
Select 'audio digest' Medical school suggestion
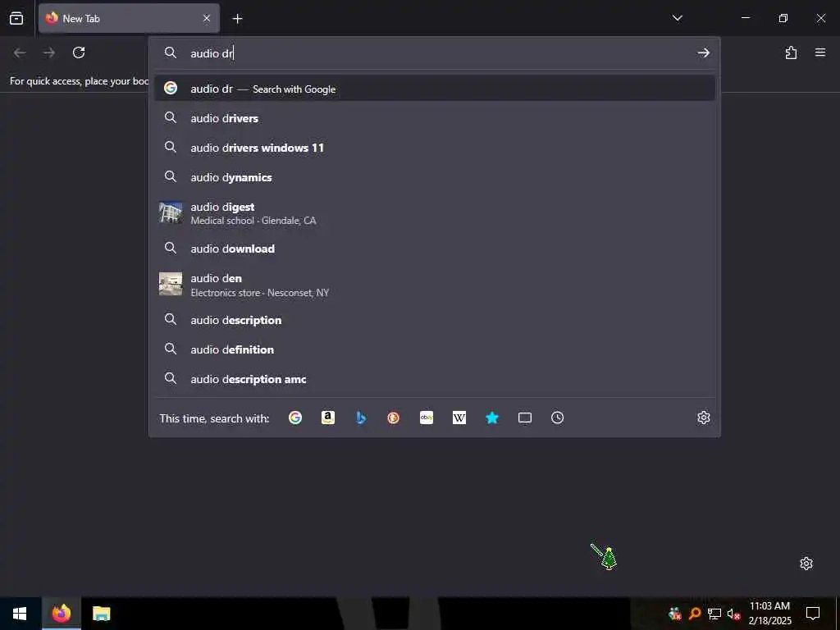435,212
